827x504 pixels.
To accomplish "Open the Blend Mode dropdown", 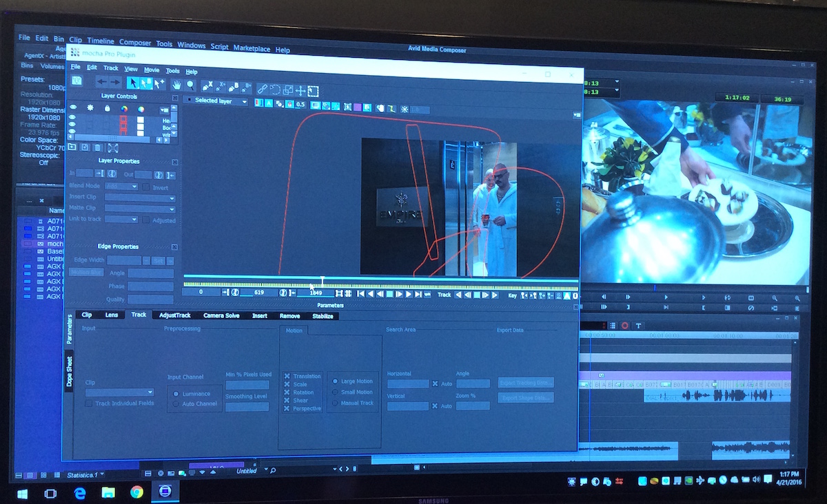I will pos(121,186).
